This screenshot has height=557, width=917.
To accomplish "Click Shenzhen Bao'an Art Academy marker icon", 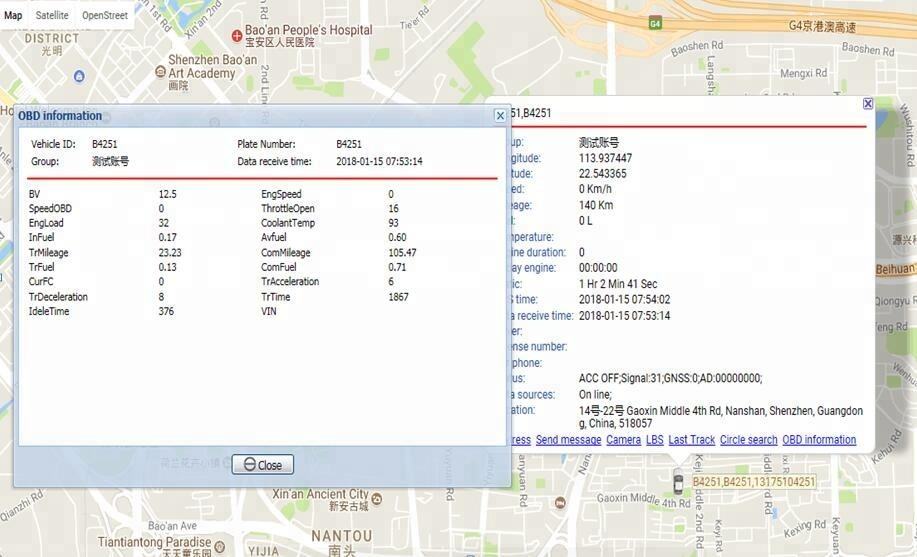I will (160, 71).
